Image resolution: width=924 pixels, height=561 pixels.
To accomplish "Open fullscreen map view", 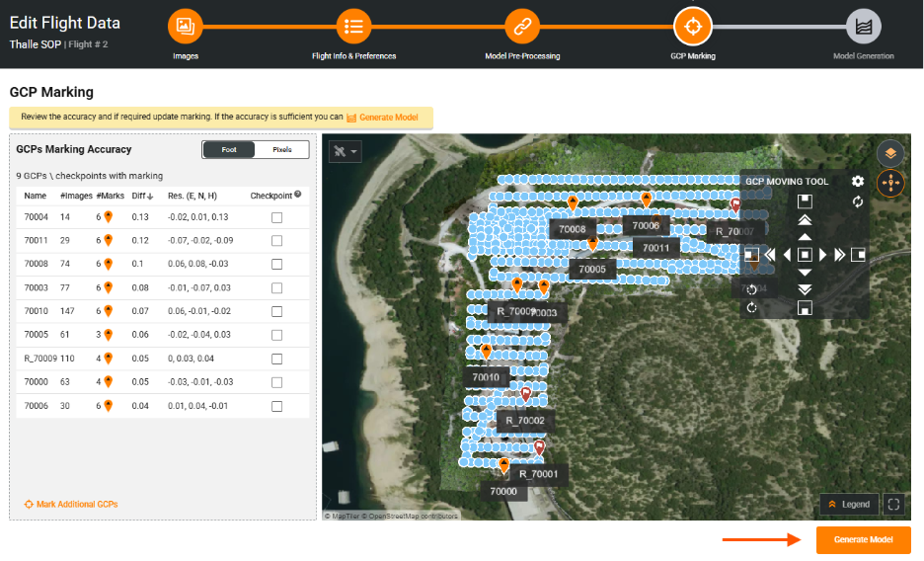I will (x=893, y=504).
